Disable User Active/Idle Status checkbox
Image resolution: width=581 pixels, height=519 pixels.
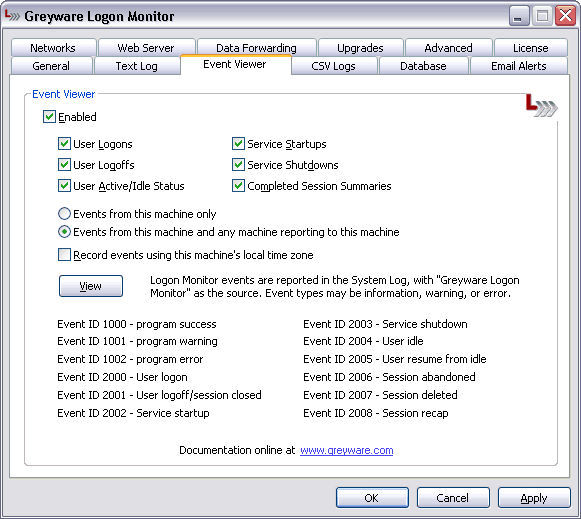(64, 186)
